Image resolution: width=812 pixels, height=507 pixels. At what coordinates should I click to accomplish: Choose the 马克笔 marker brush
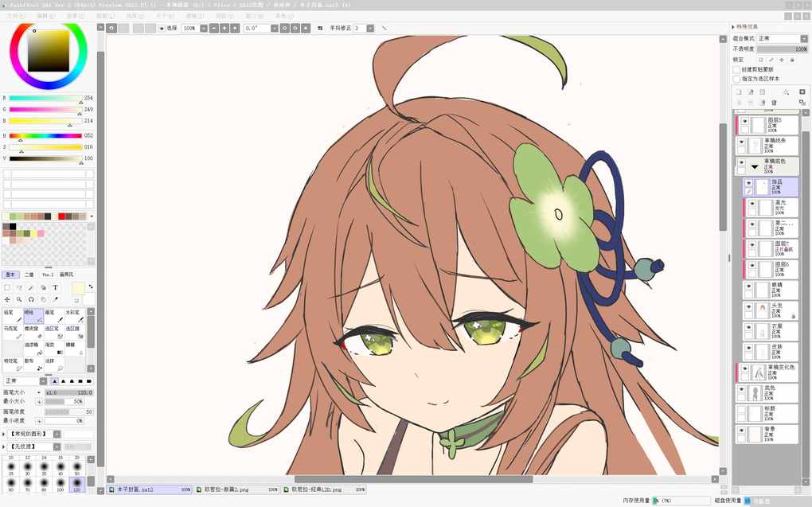[13, 332]
